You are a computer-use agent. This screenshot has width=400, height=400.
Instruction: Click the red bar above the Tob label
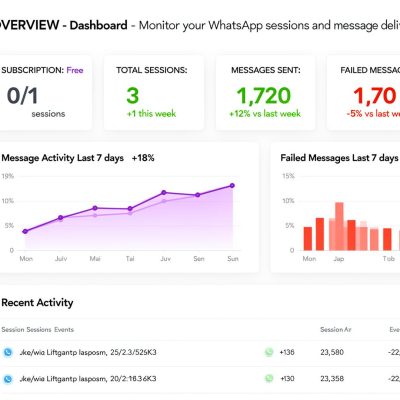[x=387, y=239]
